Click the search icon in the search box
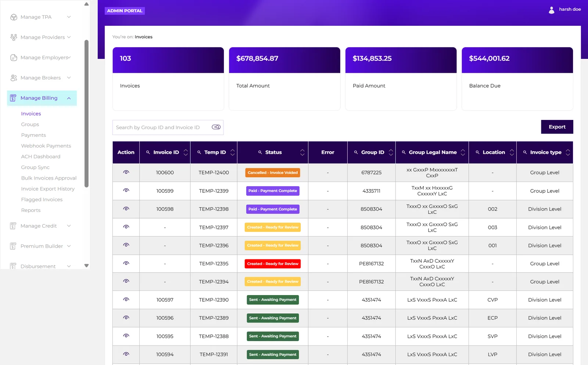588x365 pixels. [216, 127]
